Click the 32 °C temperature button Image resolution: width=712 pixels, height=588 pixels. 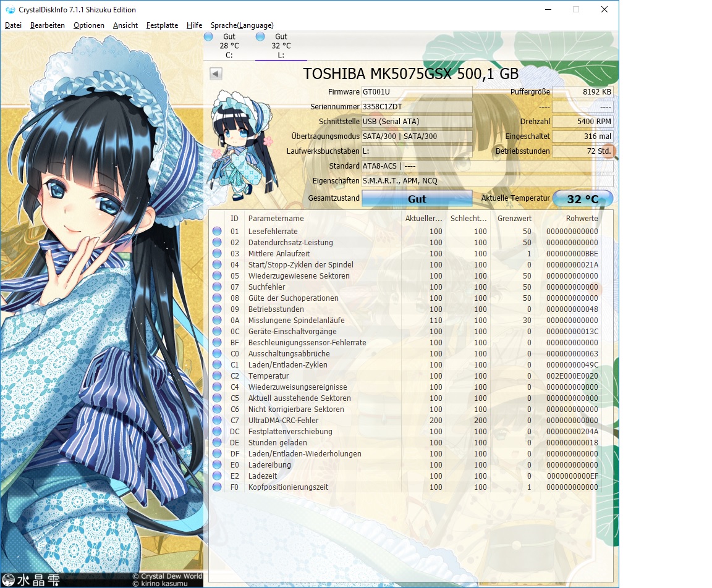pos(583,199)
